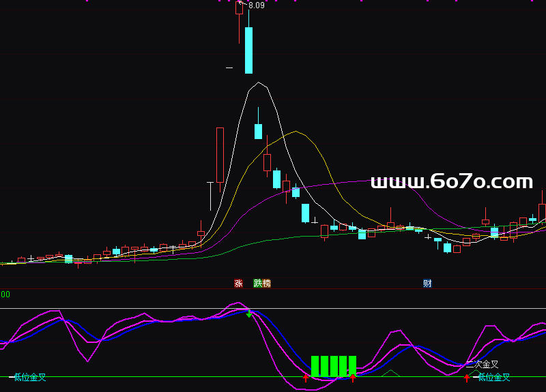Image resolution: width=546 pixels, height=392 pixels.
Task: Click the right-side 低位金叉 label
Action: pos(494,377)
